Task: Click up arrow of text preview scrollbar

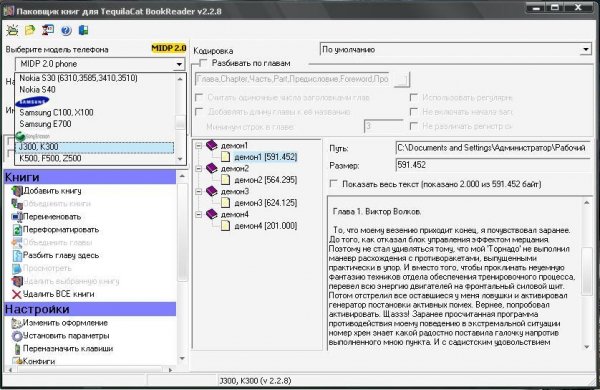Action: pos(587,202)
